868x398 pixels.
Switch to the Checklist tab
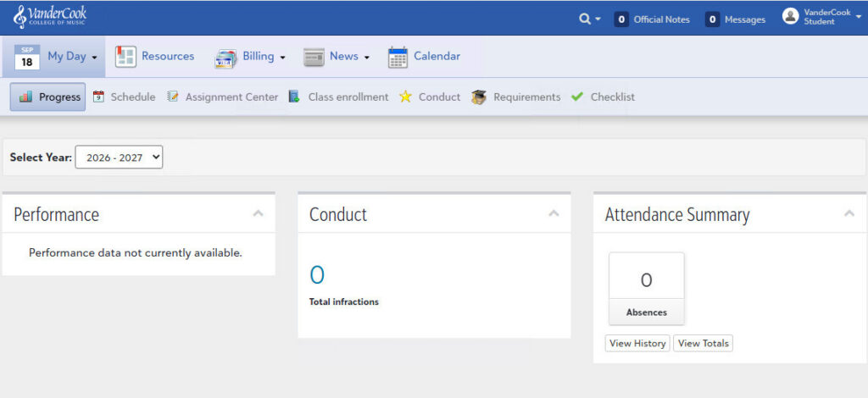612,97
